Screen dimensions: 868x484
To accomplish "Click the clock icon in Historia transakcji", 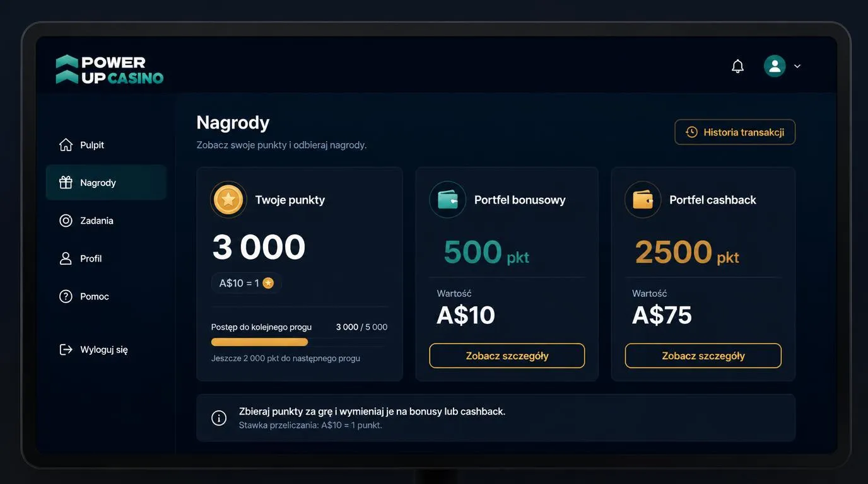I will [691, 132].
